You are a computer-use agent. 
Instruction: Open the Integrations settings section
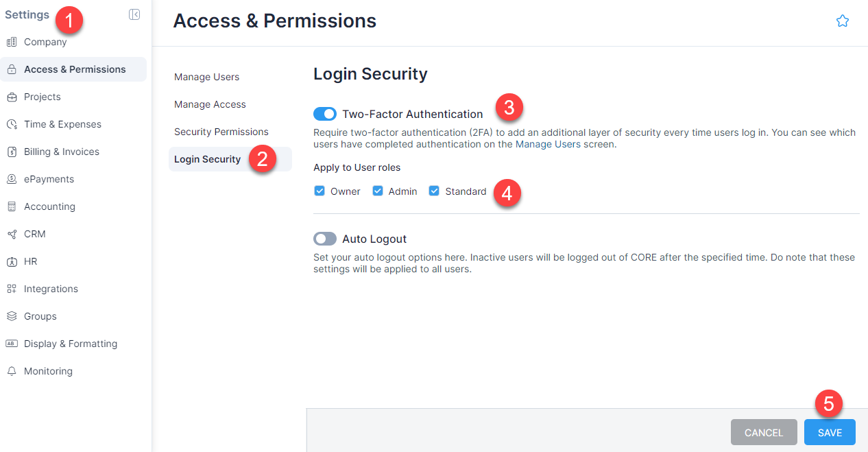click(x=50, y=289)
